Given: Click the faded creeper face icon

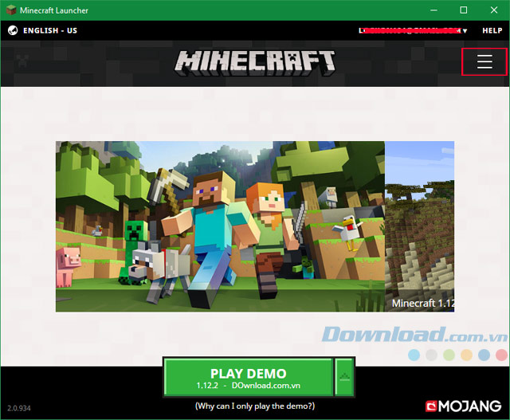Looking at the screenshot, I should [22, 61].
